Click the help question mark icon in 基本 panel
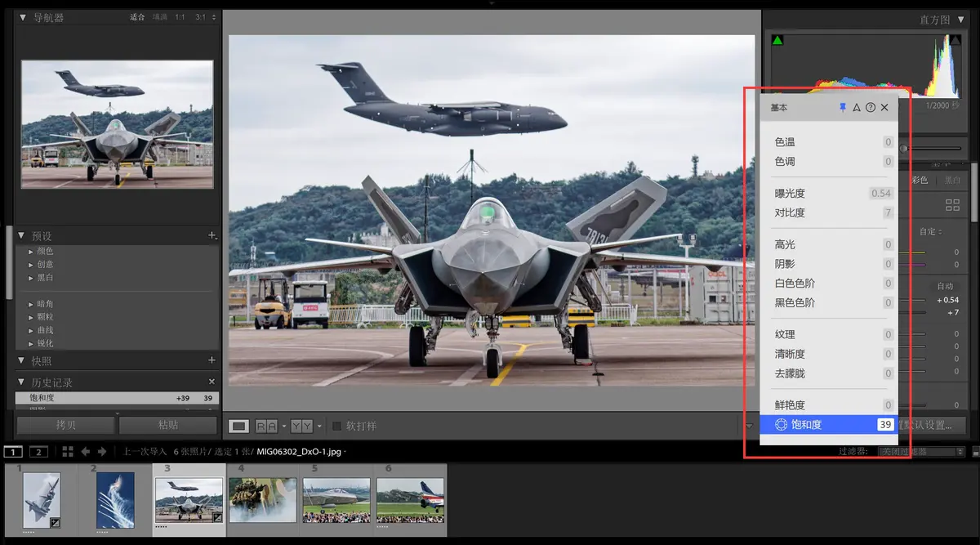Image resolution: width=980 pixels, height=545 pixels. click(871, 108)
